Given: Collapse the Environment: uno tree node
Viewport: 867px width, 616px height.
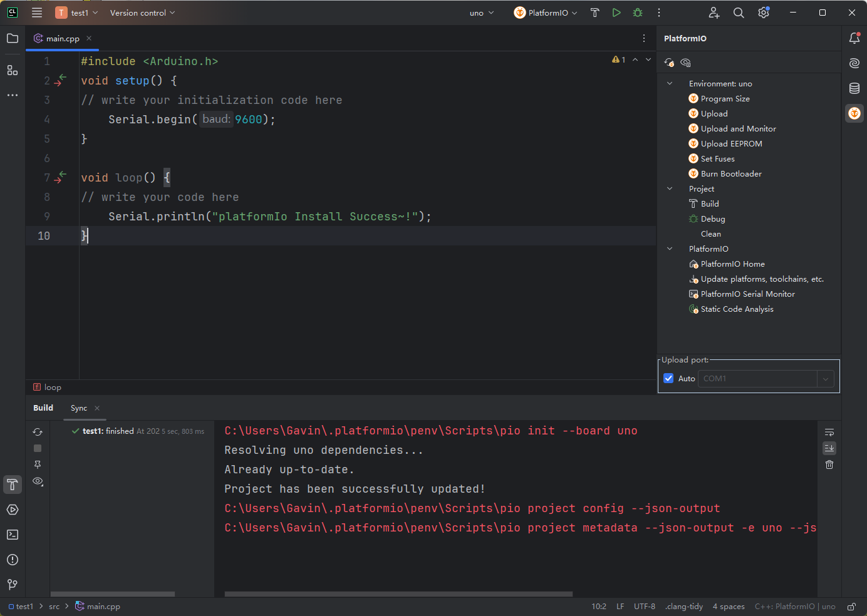Looking at the screenshot, I should (x=670, y=83).
